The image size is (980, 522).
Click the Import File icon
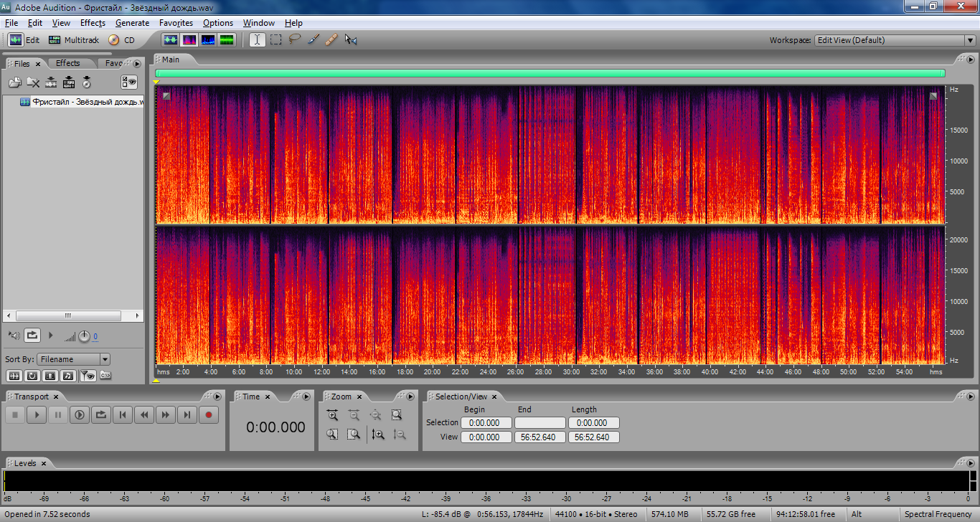pyautogui.click(x=15, y=82)
